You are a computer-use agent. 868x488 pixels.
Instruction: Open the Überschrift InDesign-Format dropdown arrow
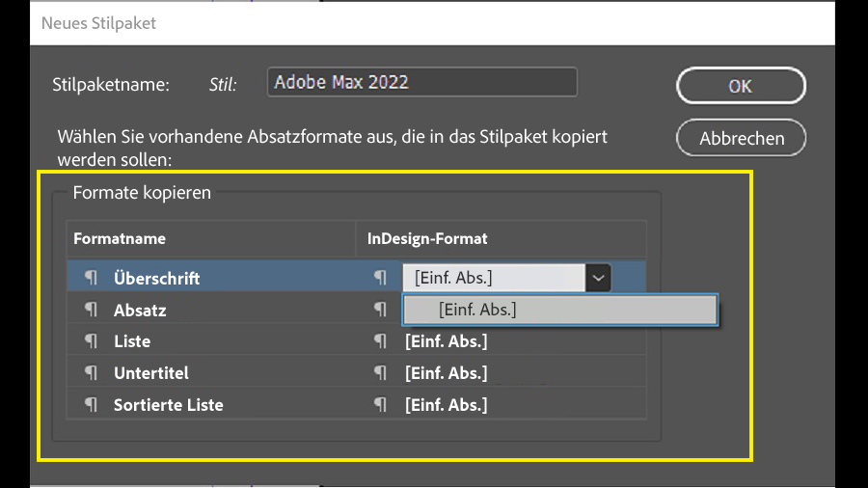(599, 278)
